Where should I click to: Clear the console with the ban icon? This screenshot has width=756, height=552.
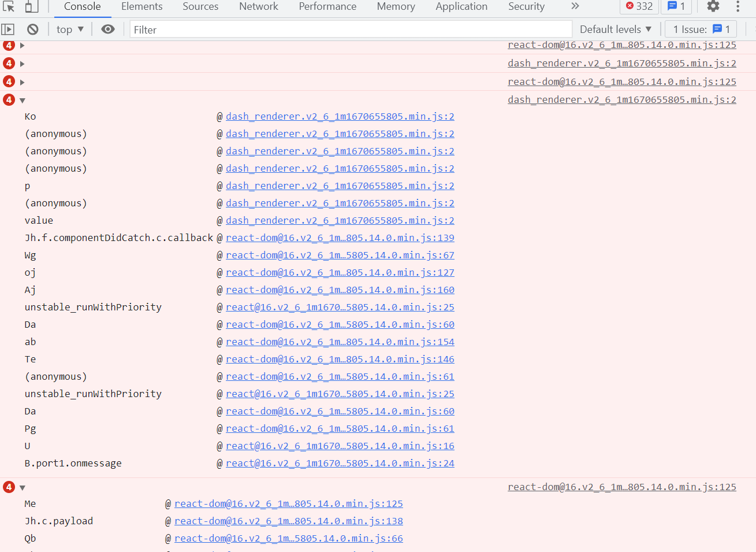(33, 29)
